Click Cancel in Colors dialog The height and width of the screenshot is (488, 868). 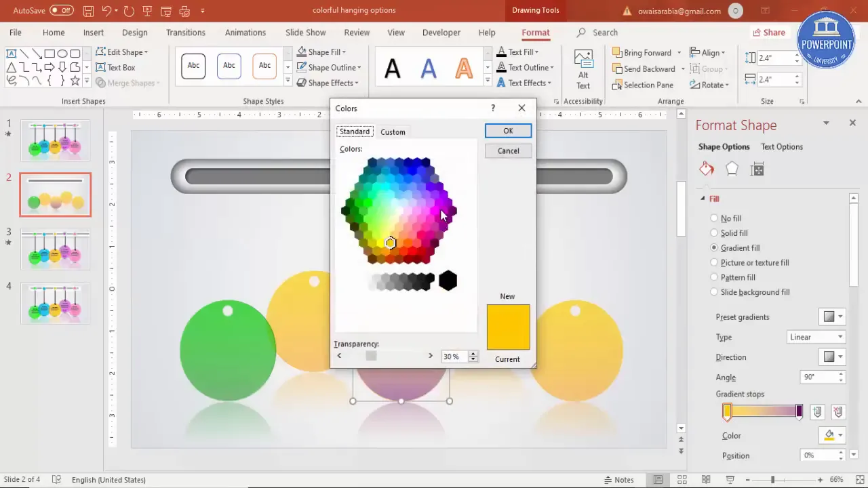pos(508,151)
